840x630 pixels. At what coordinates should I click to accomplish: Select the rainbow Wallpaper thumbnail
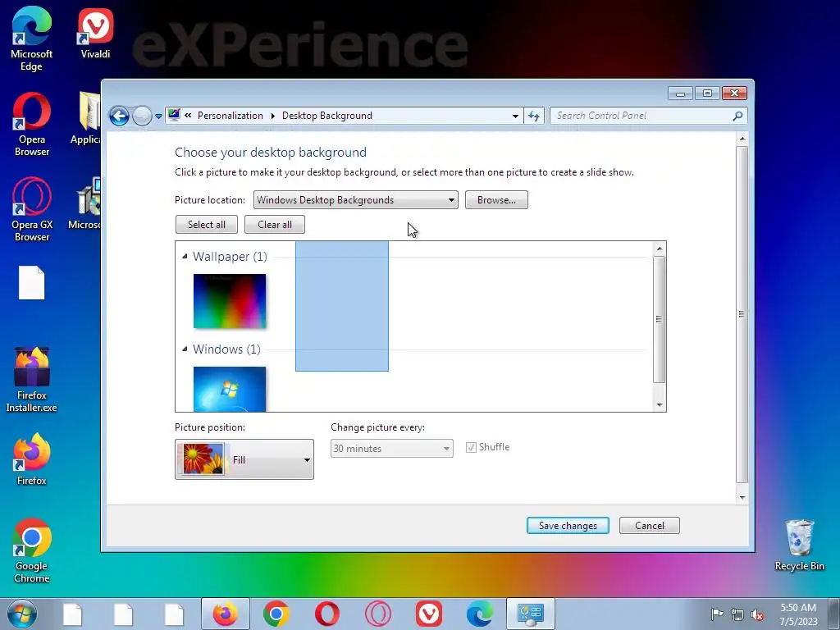click(x=230, y=301)
